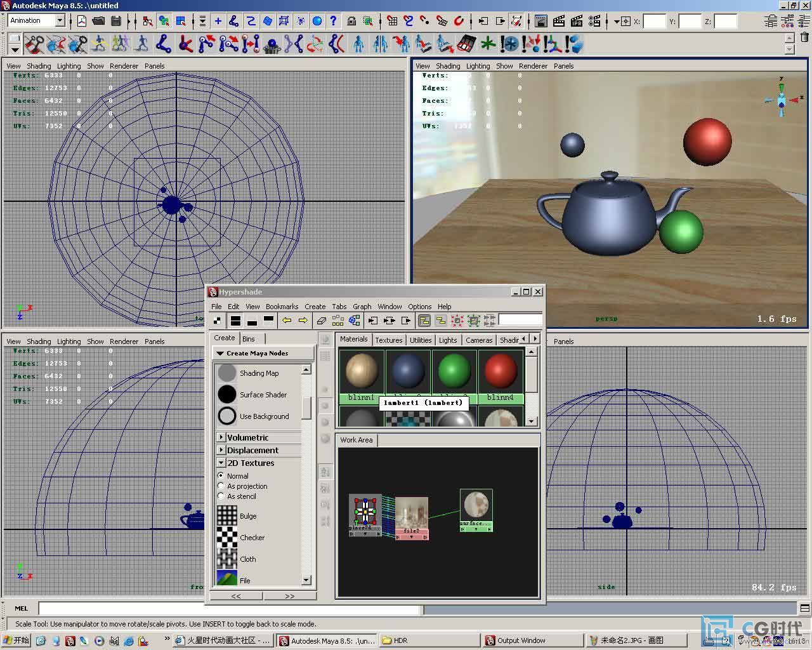Toggle select by object type mode icon
The image size is (812, 650).
tap(164, 21)
